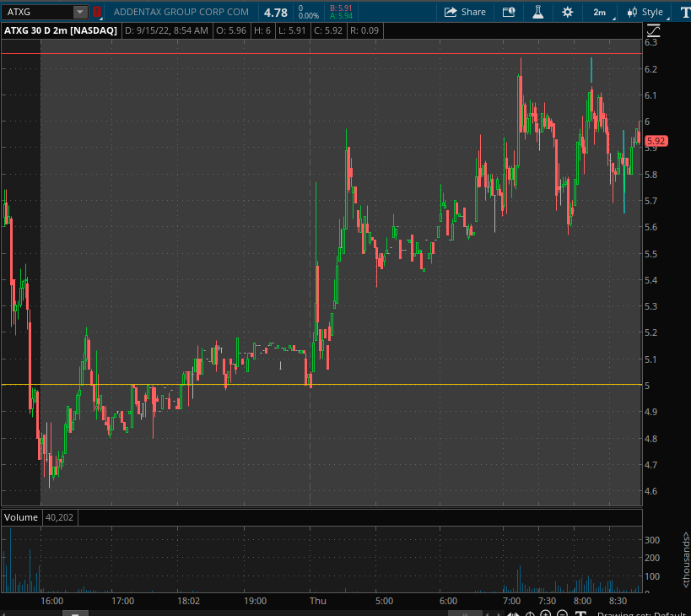Open the 2m timeframe dropdown
The width and height of the screenshot is (691, 616).
tap(600, 12)
